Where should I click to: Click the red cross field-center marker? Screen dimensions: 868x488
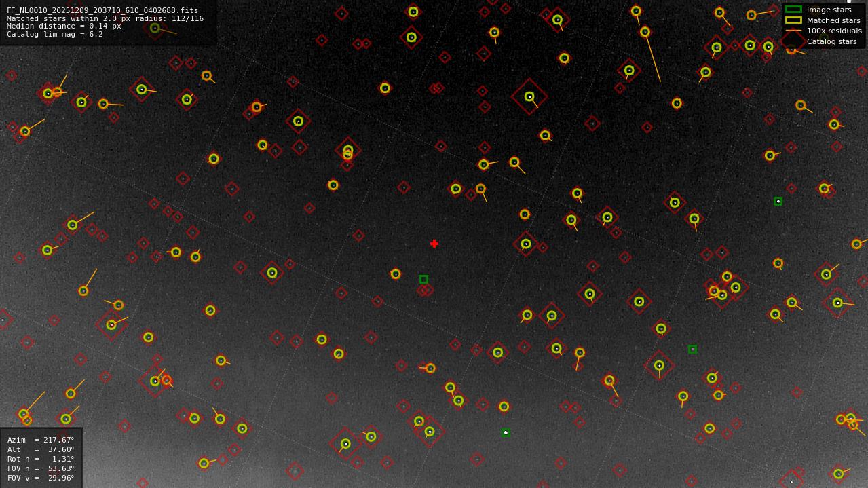tap(434, 244)
